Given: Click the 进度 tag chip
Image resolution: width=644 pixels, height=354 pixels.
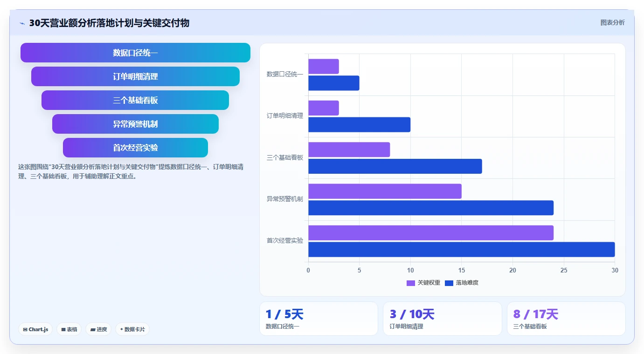Looking at the screenshot, I should 98,329.
